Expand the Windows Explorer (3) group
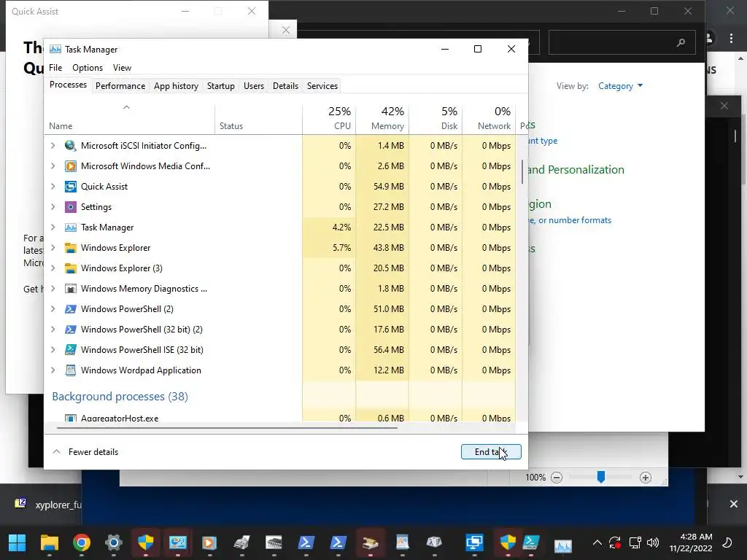This screenshot has height=560, width=747. point(53,268)
